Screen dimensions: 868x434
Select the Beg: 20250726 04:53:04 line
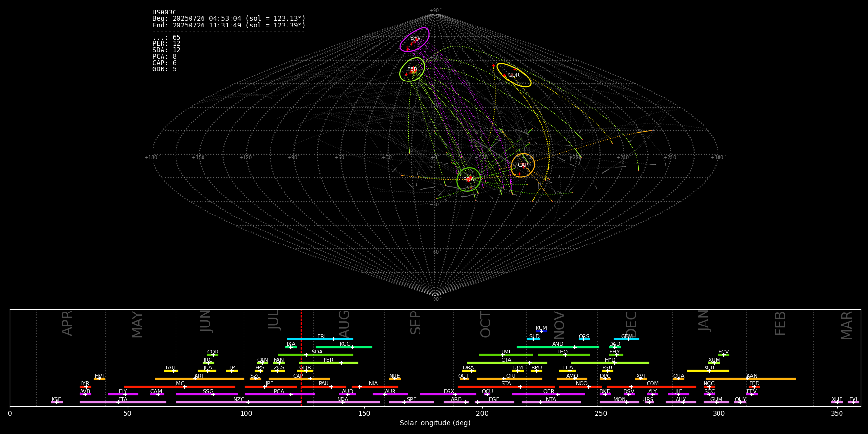click(x=229, y=19)
